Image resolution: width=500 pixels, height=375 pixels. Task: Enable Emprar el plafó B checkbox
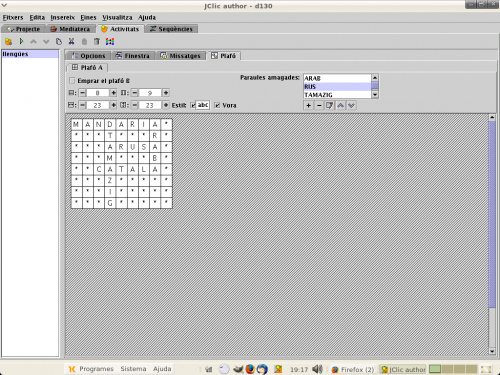72,81
